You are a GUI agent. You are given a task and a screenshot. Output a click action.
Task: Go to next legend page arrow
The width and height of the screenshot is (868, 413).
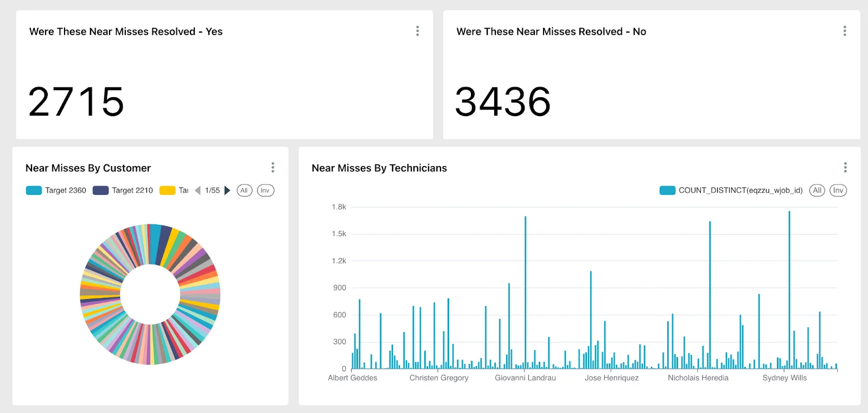(x=227, y=190)
